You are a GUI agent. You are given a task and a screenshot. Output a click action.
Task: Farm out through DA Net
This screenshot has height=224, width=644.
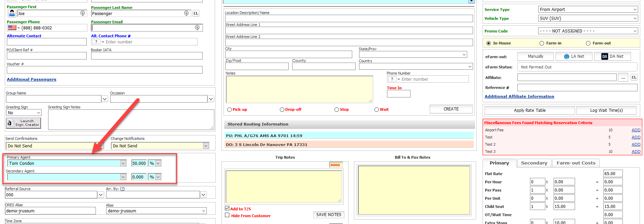[613, 56]
